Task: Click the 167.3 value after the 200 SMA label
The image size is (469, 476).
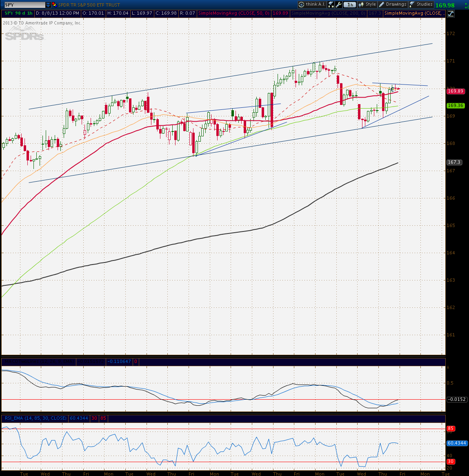Action: point(375,13)
